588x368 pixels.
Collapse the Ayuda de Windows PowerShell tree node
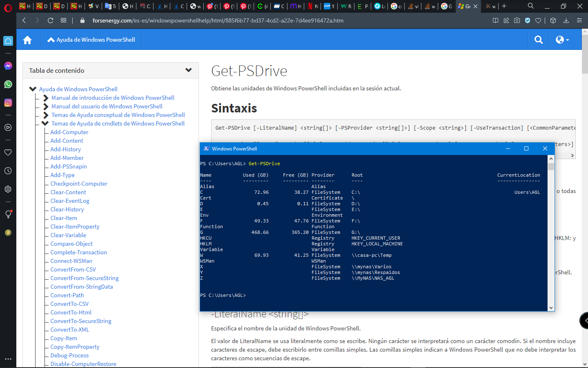pyautogui.click(x=33, y=89)
